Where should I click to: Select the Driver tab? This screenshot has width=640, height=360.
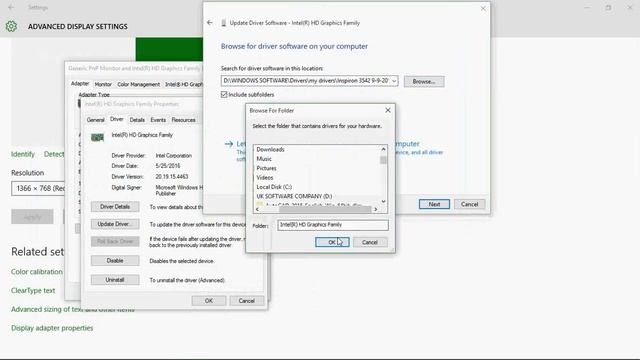pos(117,119)
